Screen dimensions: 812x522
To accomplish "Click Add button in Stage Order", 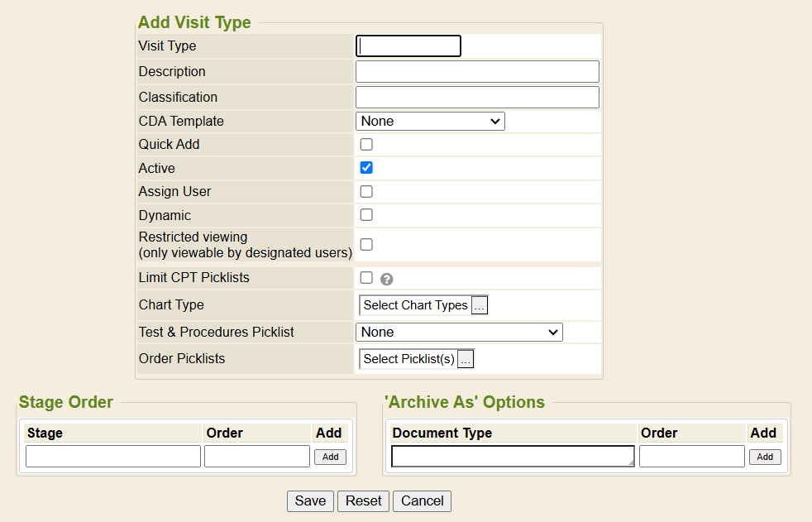I will (x=330, y=457).
